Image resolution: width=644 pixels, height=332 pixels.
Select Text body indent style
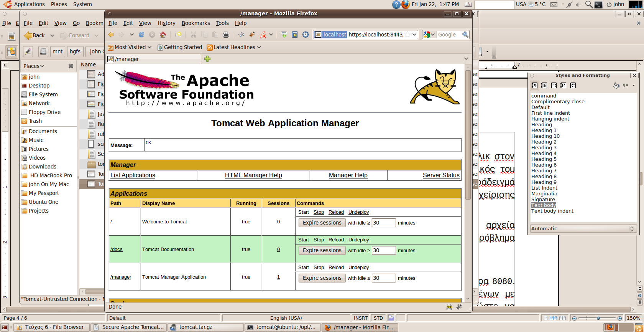[x=552, y=211]
